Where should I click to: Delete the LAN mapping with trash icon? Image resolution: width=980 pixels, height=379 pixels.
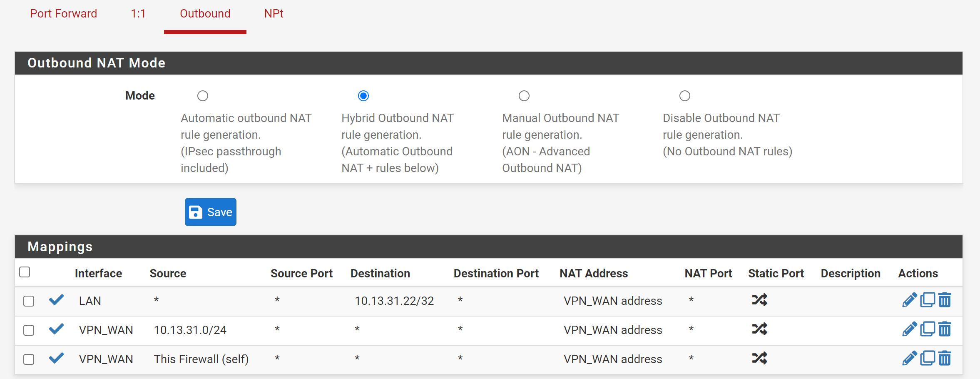[945, 300]
